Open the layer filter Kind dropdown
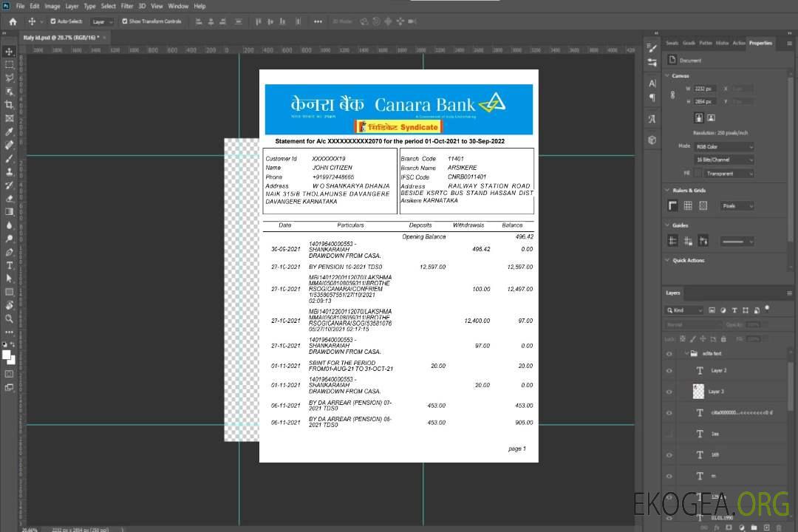 click(684, 310)
